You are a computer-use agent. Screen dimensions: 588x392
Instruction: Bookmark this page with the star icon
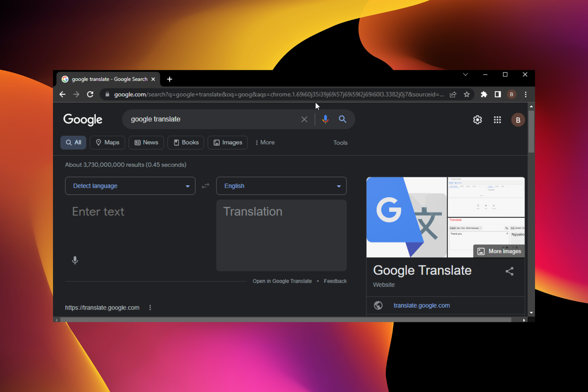coord(467,94)
